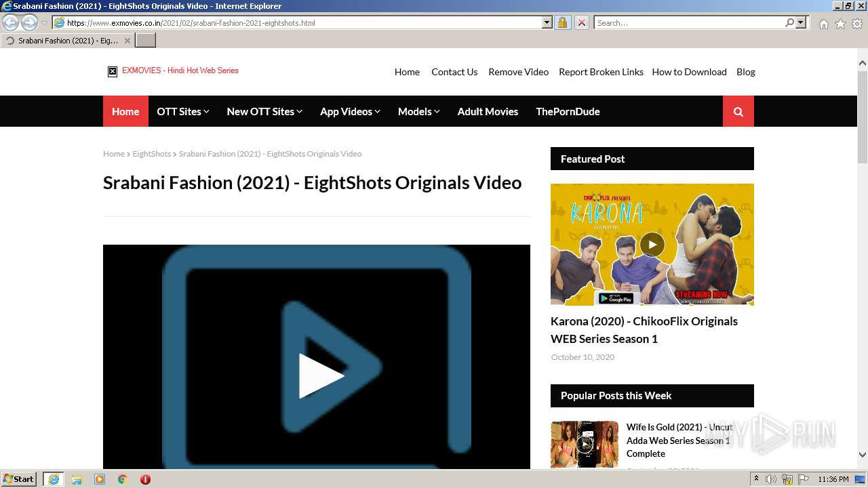This screenshot has width=868, height=488.
Task: Click the browser Forward arrow button
Action: (x=29, y=23)
